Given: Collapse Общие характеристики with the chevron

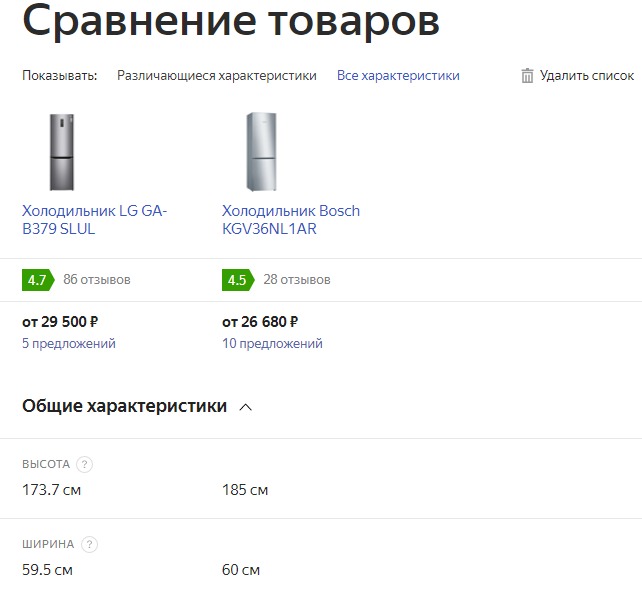Looking at the screenshot, I should coord(245,407).
